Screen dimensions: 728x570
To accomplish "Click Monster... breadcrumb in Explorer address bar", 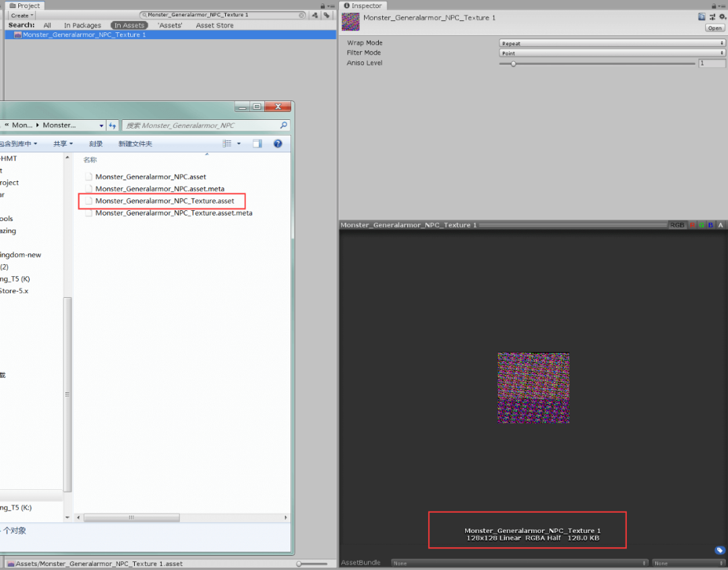I will 59,125.
